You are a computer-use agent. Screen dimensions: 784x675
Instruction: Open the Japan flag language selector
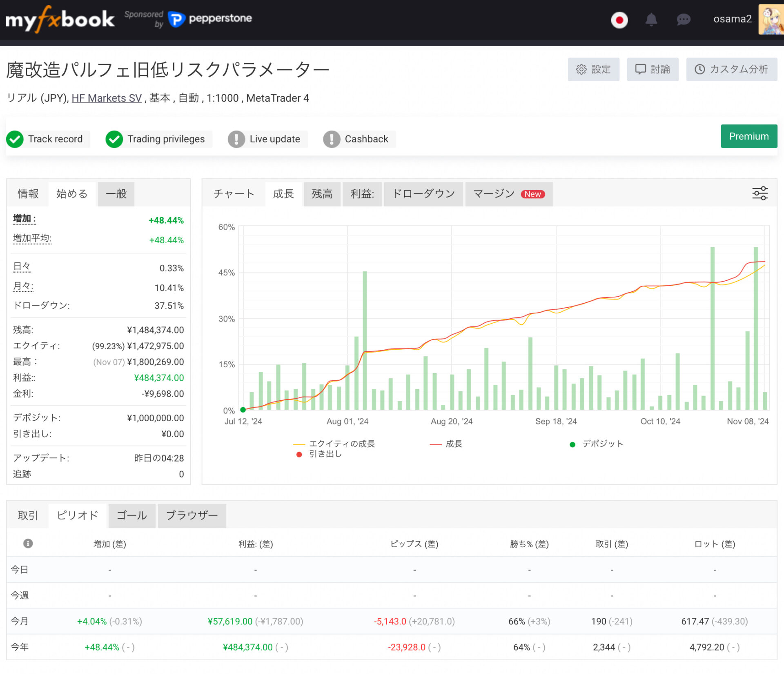[619, 20]
